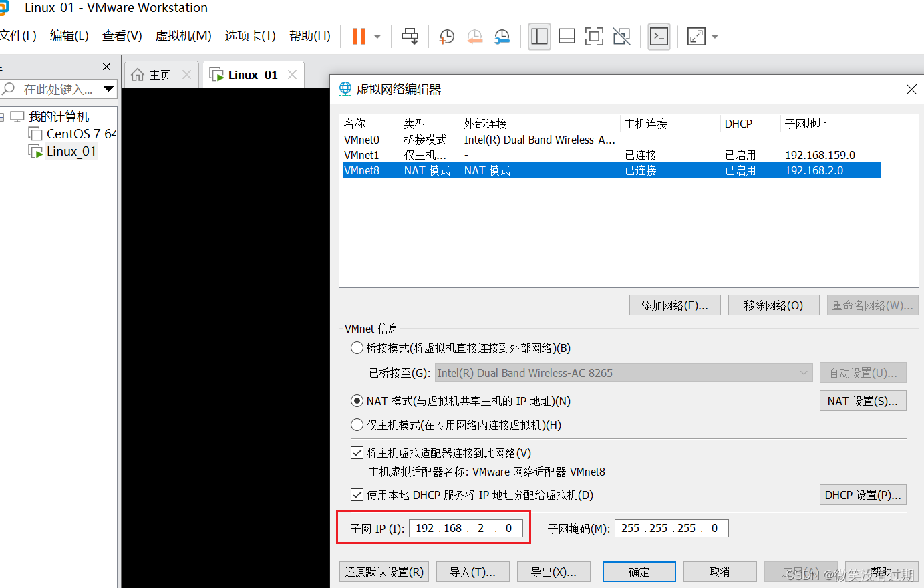Toggle the thumbnail bar view icon
Screen dimensions: 924x588
(567, 36)
